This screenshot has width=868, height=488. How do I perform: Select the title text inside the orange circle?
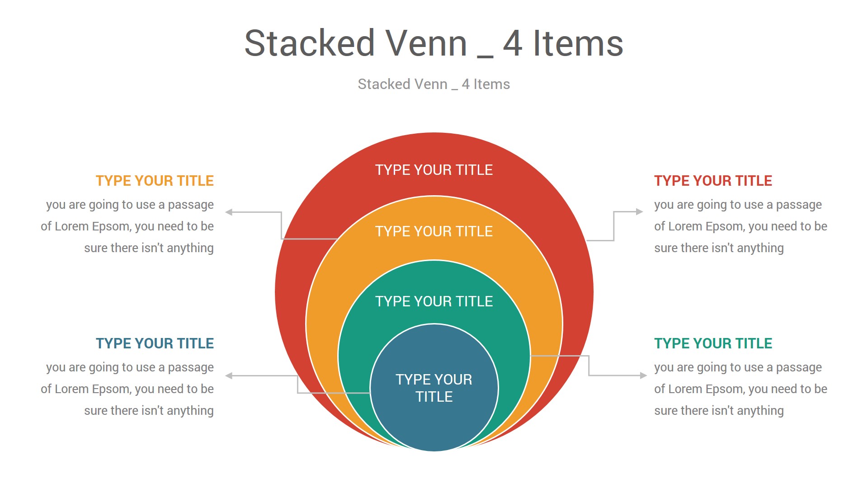point(434,231)
